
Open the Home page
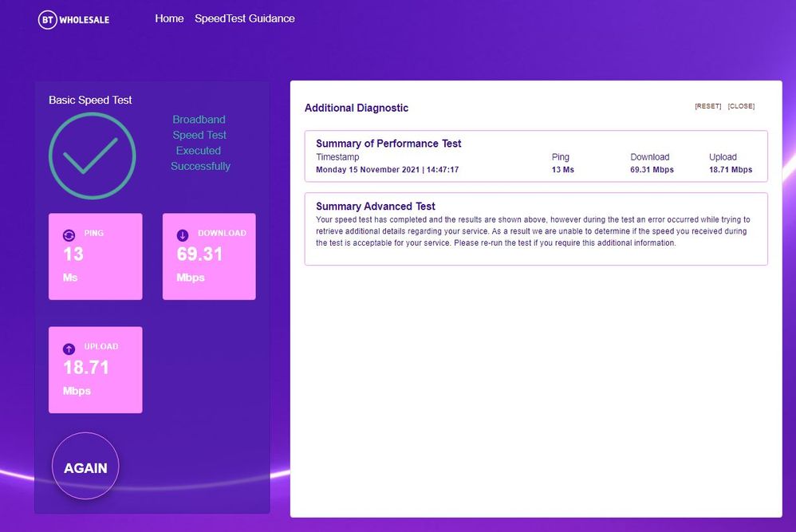click(x=169, y=18)
